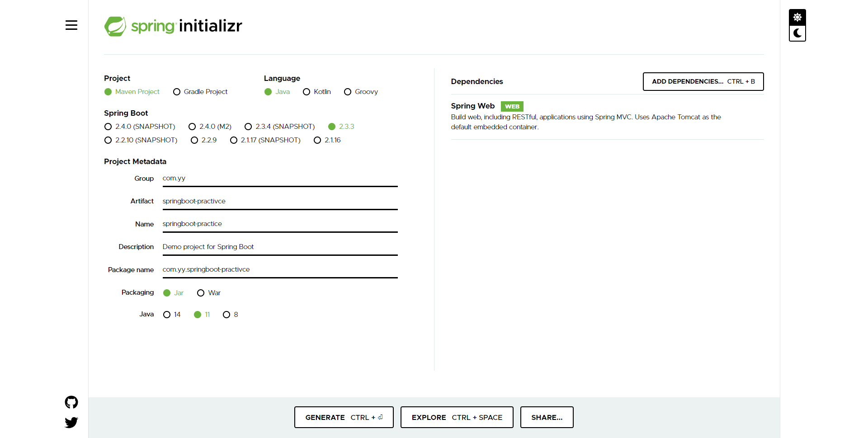
Task: Click the Project heading
Action: 117,78
